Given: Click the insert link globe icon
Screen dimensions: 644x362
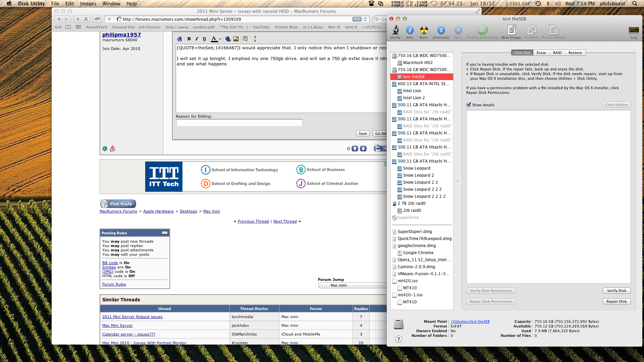Looking at the screenshot, I should pyautogui.click(x=228, y=39).
